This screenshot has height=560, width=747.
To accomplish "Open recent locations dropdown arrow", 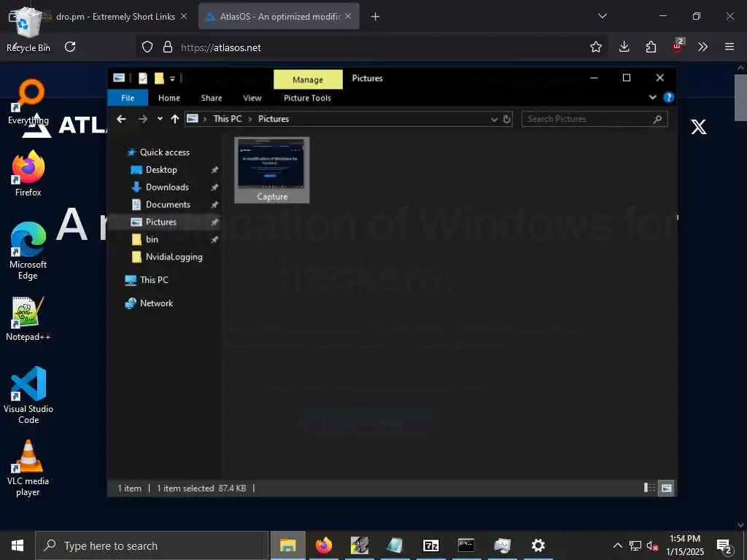I will 160,119.
